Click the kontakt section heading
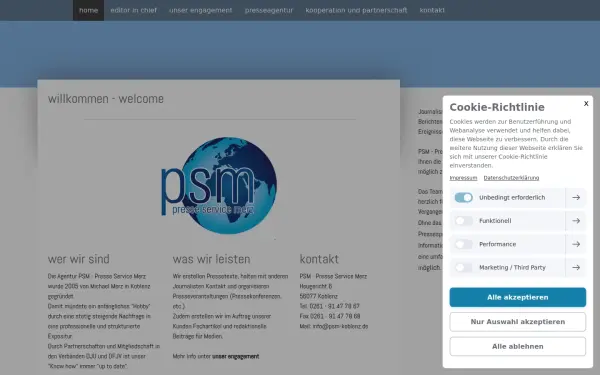Image resolution: width=600 pixels, height=375 pixels. click(x=319, y=259)
